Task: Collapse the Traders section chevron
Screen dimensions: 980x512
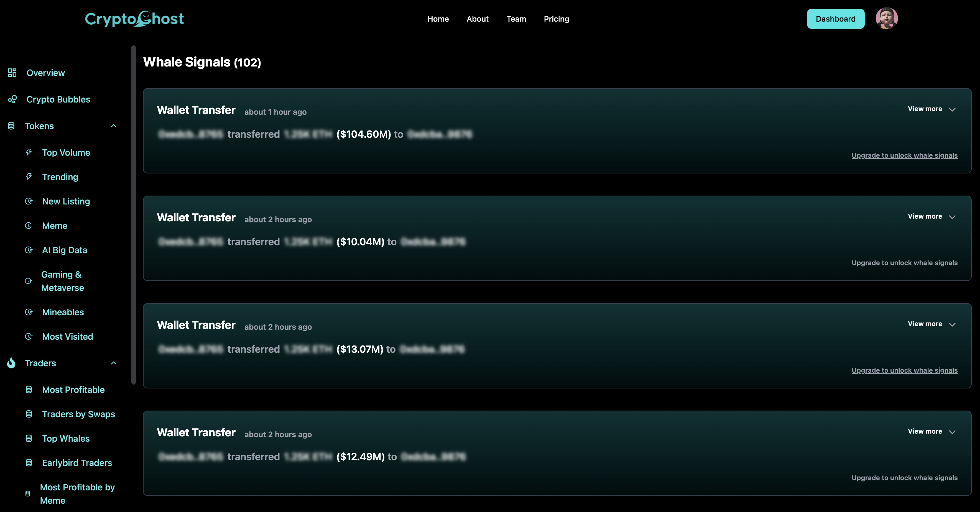Action: click(113, 363)
